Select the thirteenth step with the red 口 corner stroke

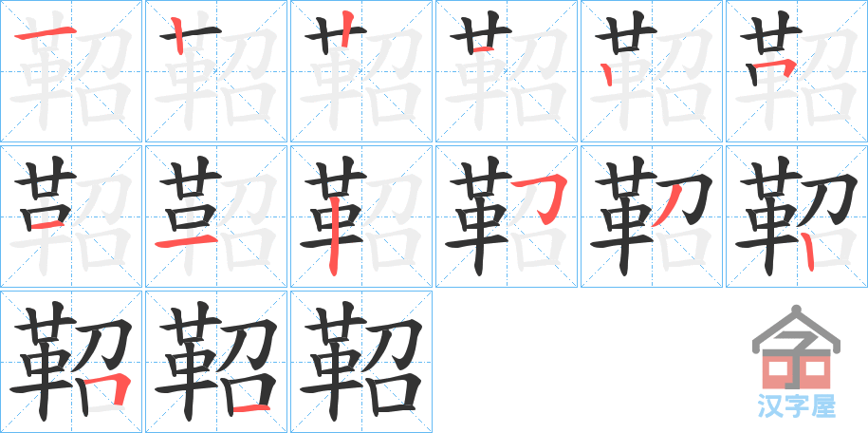(71, 362)
